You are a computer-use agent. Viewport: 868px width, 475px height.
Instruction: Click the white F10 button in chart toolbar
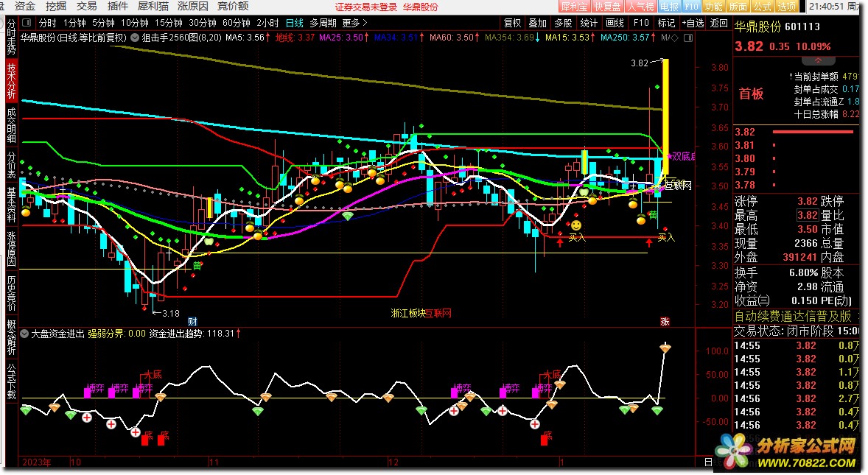pos(640,23)
